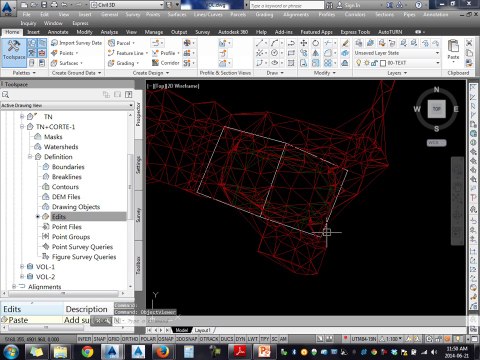Image resolution: width=480 pixels, height=360 pixels.
Task: Open the 80-TEXT layer dropdown
Action: pyautogui.click(x=437, y=63)
